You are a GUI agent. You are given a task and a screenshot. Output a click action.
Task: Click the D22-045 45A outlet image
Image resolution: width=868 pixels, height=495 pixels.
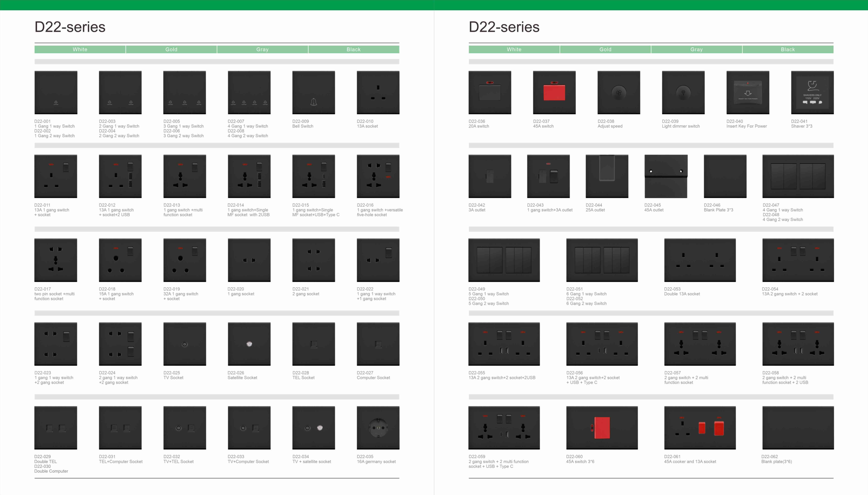pyautogui.click(x=666, y=176)
